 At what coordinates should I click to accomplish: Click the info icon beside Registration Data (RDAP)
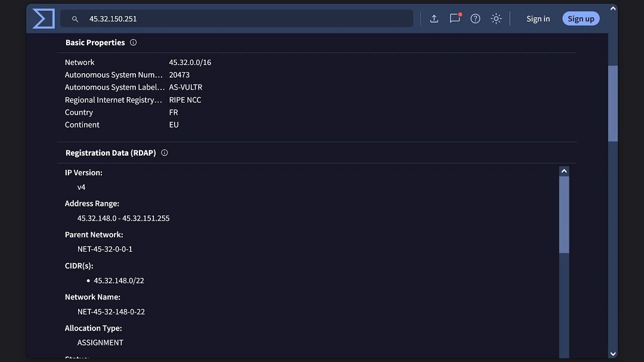point(164,153)
